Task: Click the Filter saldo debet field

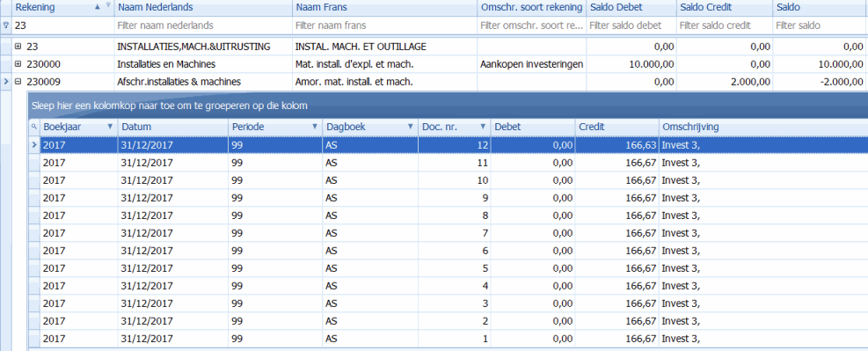Action: [x=631, y=26]
